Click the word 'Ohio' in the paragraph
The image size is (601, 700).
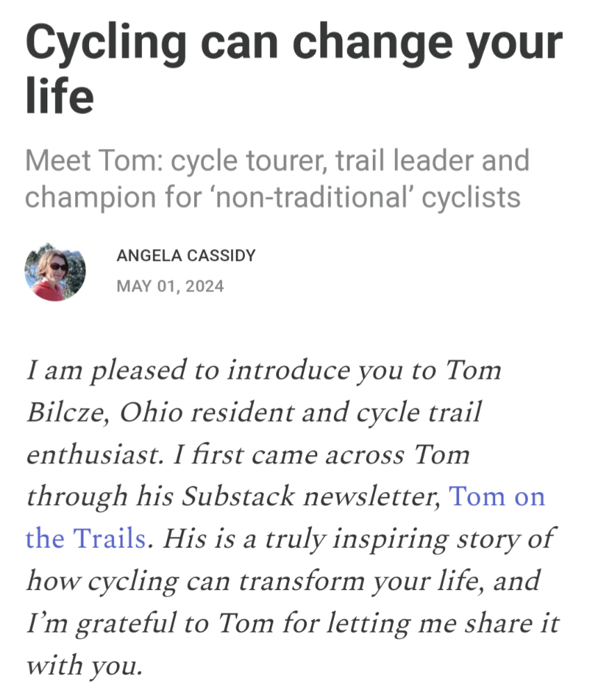(151, 412)
